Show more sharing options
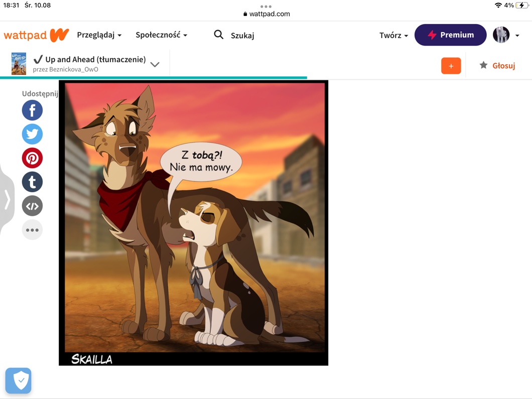 32,230
